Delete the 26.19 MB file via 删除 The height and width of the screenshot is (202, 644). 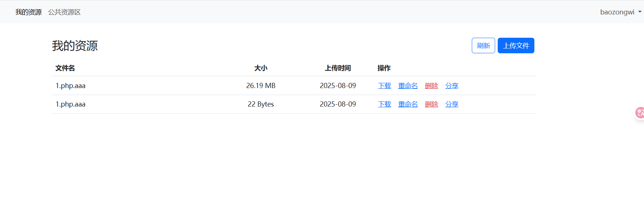[x=431, y=85]
